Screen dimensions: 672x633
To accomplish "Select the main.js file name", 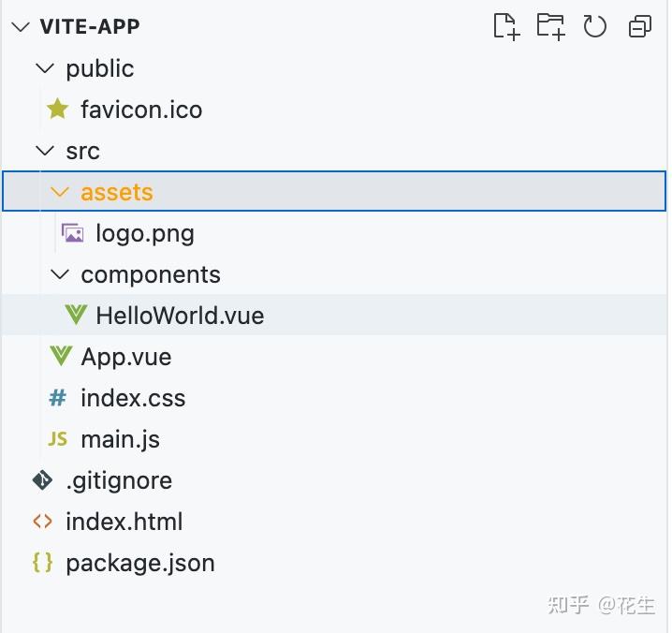I will [120, 439].
